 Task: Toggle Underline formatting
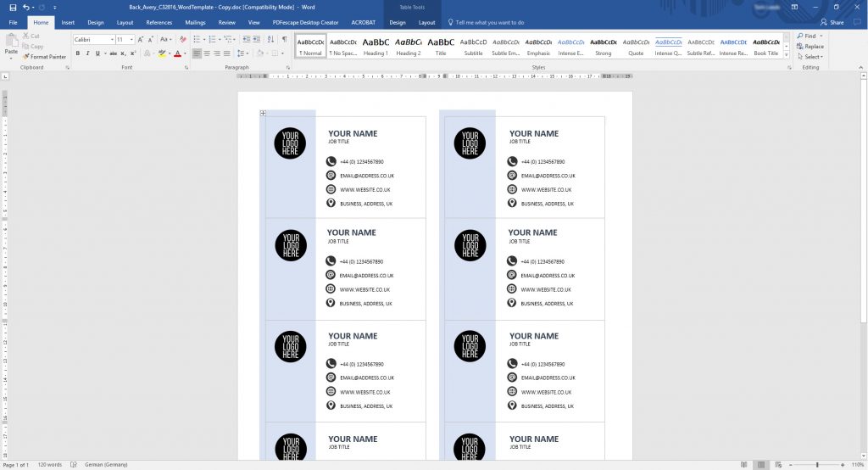pyautogui.click(x=97, y=53)
